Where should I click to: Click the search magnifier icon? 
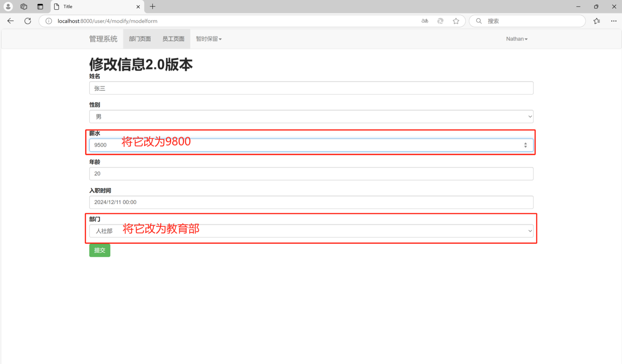coord(479,21)
